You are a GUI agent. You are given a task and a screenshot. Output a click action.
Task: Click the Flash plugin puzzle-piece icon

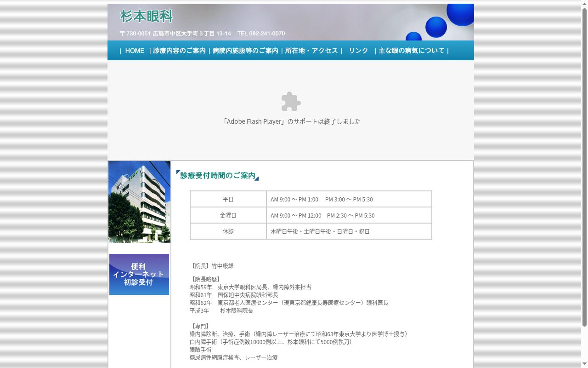(291, 102)
